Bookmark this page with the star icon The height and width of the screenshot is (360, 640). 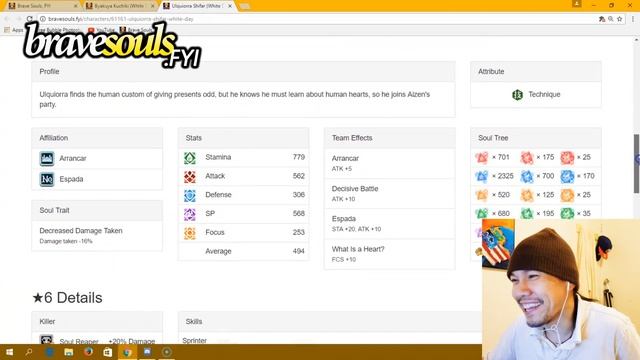pyautogui.click(x=620, y=19)
